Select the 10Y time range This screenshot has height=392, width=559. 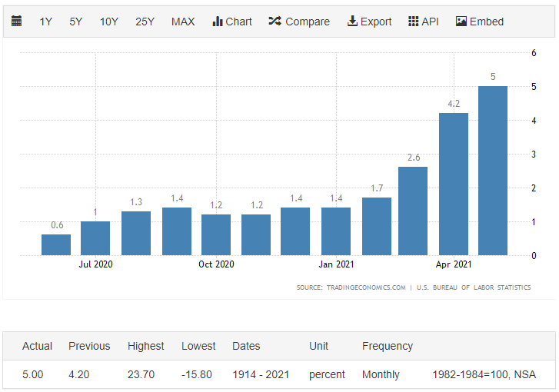[x=108, y=22]
